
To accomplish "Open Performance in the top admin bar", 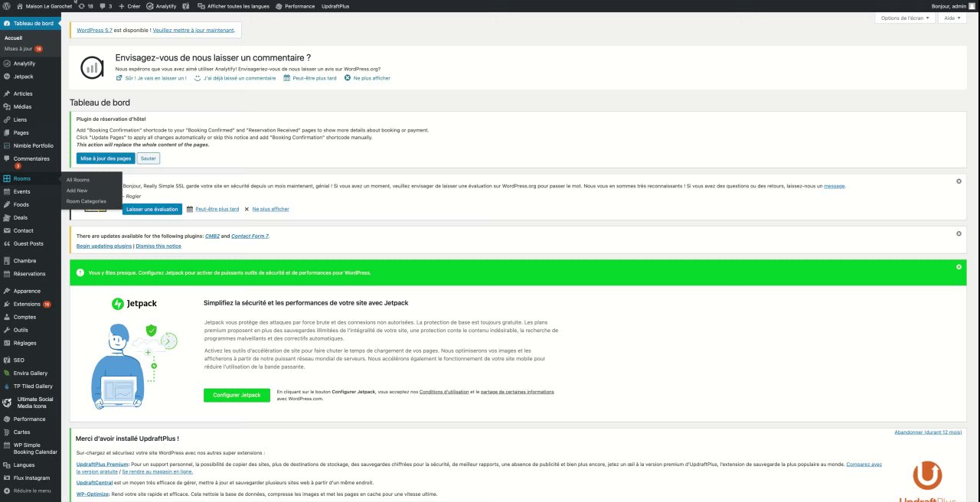I will pos(296,5).
